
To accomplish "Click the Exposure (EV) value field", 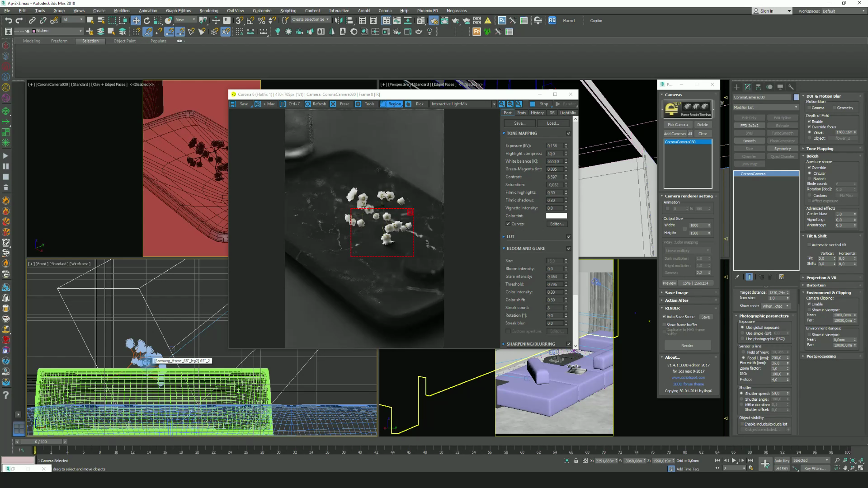I will 554,146.
